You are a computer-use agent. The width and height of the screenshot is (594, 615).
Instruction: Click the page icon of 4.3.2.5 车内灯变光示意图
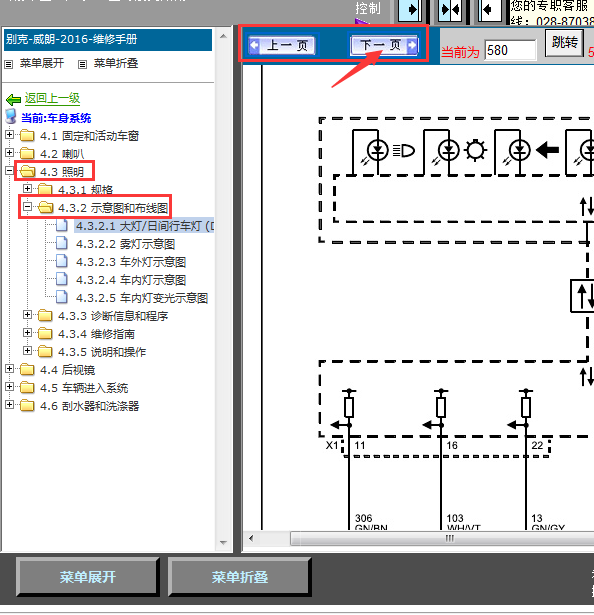[62, 297]
